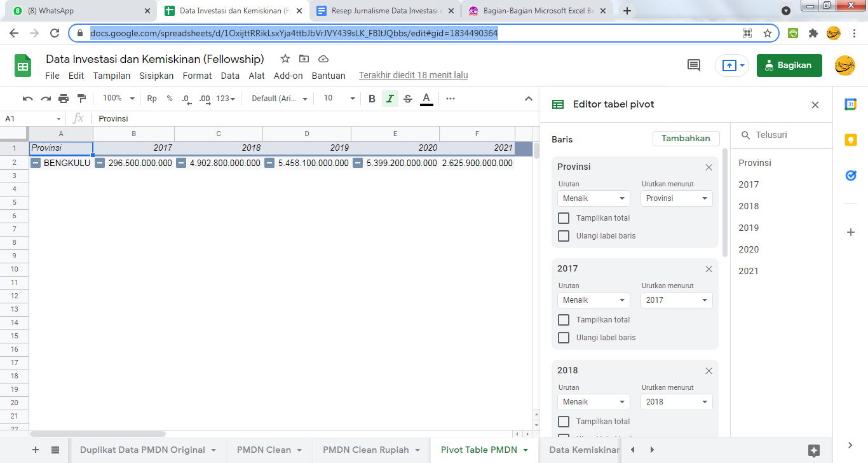The width and height of the screenshot is (868, 463).
Task: Star the spreadsheet document title
Action: pos(285,59)
